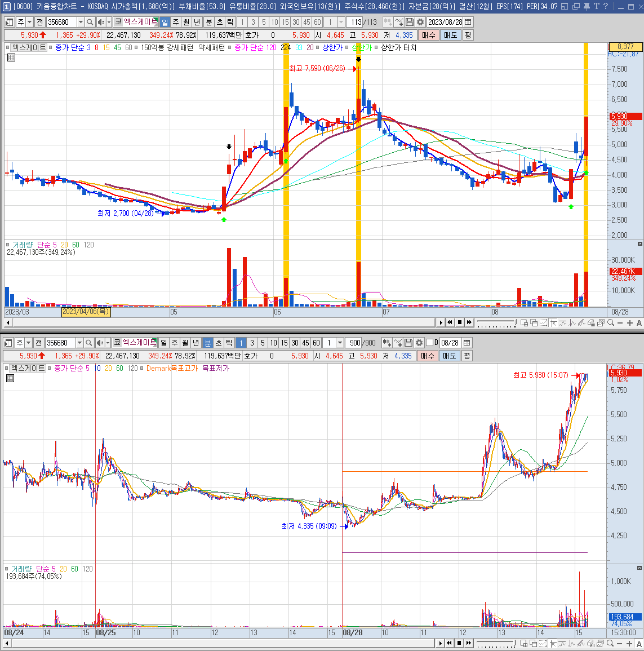
Task: Click the sound speaker icon in upper chart toolbar
Action: coord(101,22)
